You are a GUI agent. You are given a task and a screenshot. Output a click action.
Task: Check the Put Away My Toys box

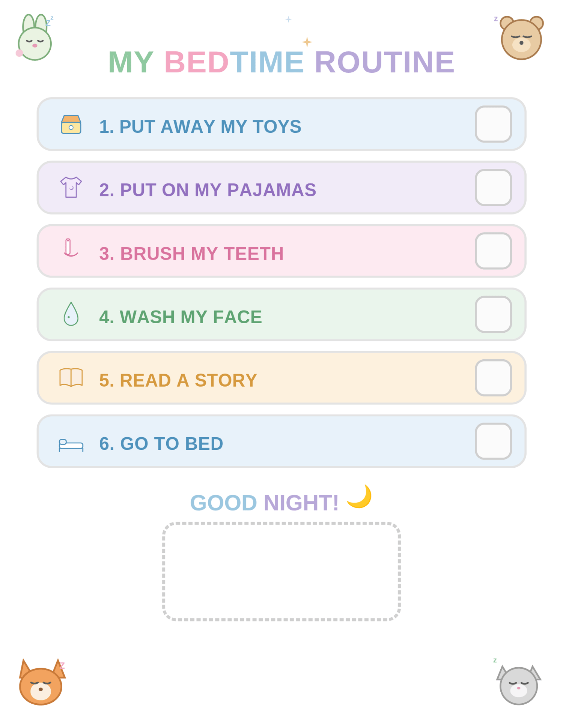(x=493, y=124)
